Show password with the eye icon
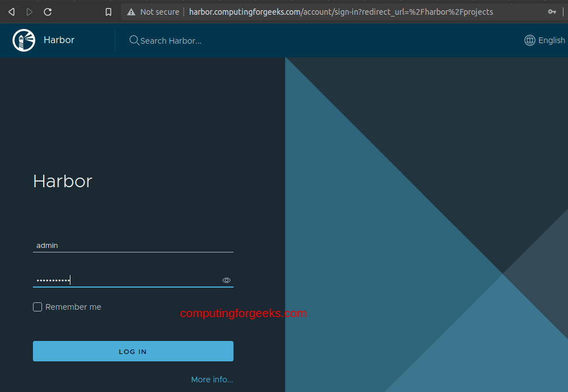The width and height of the screenshot is (568, 392). 227,280
